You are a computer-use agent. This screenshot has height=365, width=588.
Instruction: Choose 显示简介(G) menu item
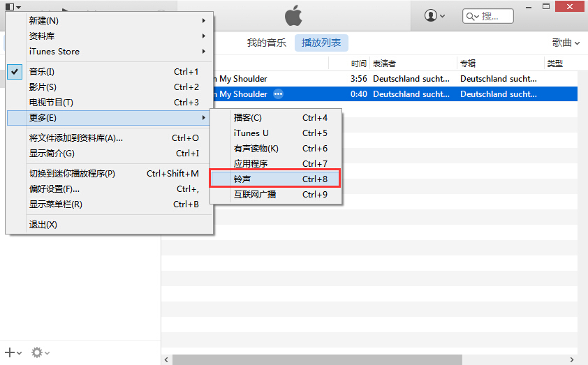pyautogui.click(x=110, y=154)
